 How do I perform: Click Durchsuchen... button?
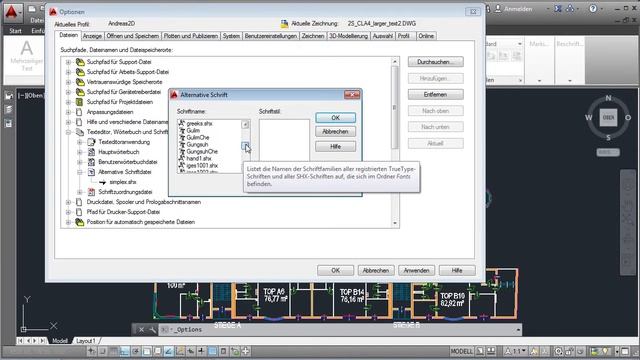click(436, 62)
